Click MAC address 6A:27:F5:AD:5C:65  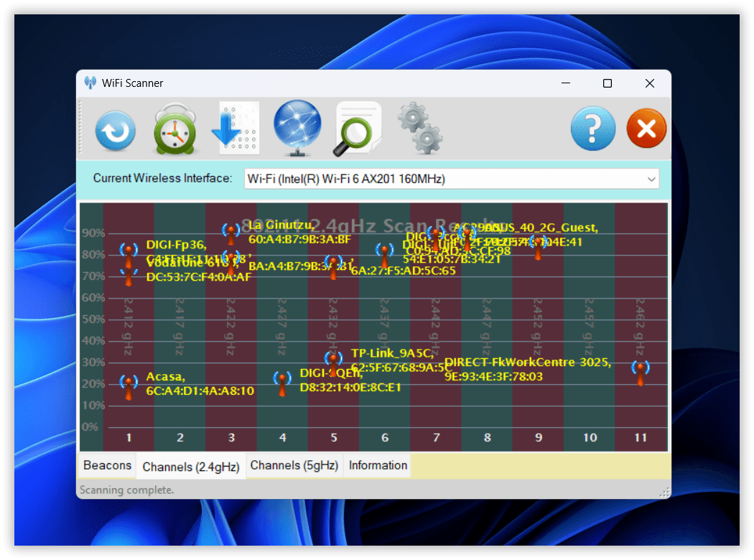(x=403, y=271)
